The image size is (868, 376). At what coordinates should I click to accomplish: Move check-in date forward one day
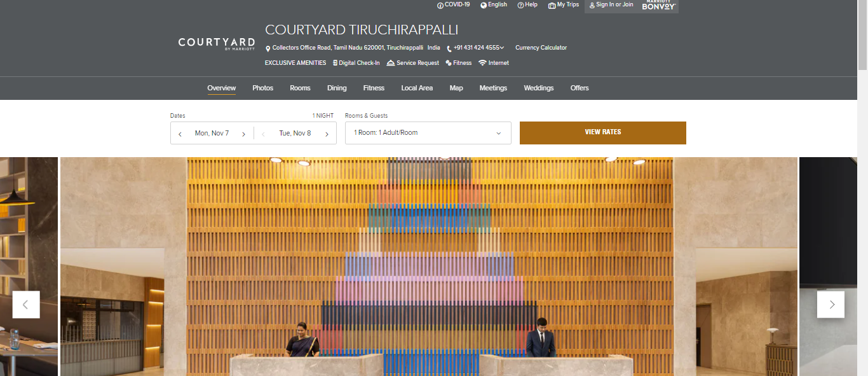243,134
